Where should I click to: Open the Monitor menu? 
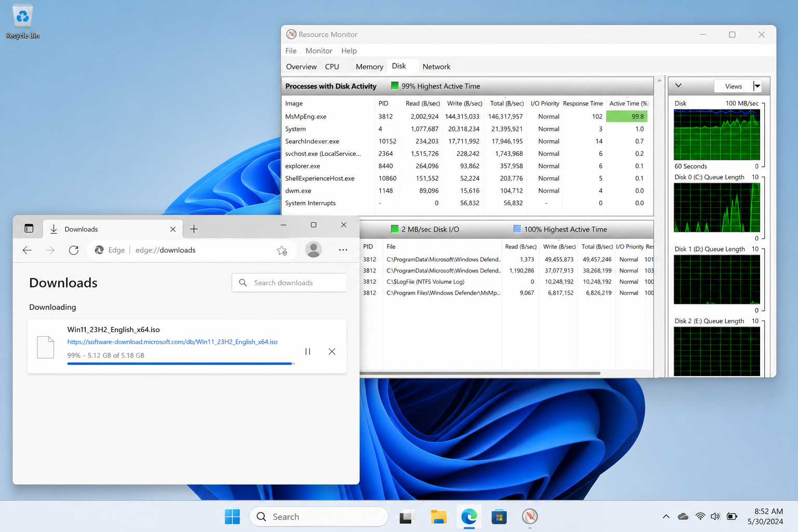318,51
